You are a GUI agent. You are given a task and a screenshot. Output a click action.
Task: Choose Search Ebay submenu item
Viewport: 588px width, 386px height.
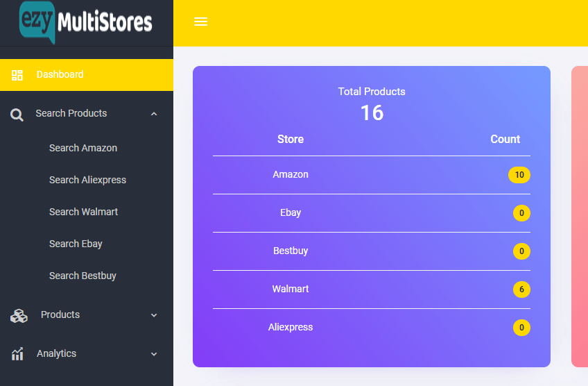click(76, 244)
